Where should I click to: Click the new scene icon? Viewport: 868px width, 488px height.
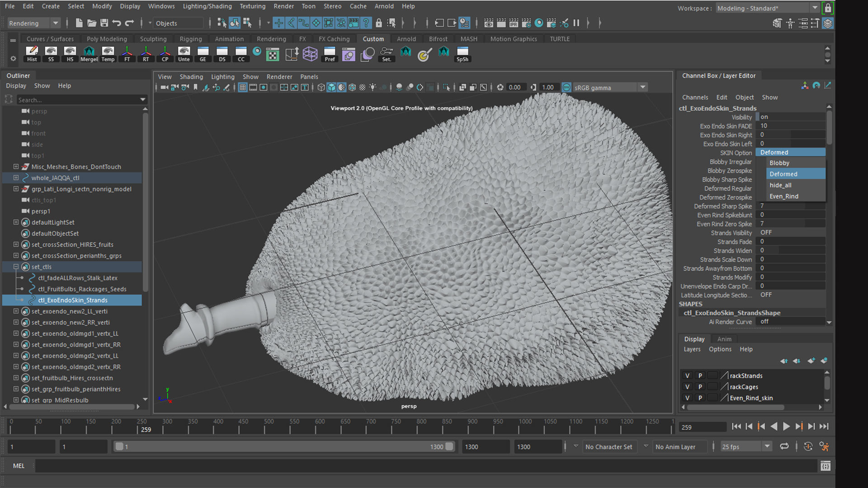[x=79, y=23]
